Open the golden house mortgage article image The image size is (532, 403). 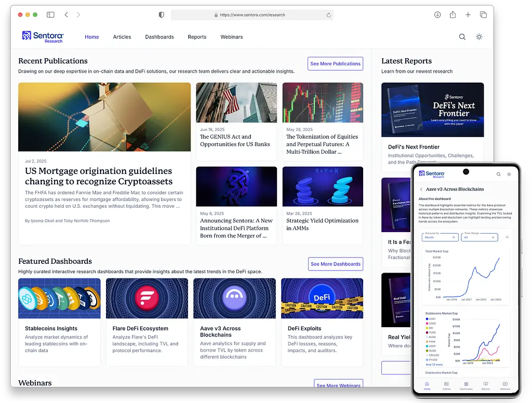click(x=104, y=117)
